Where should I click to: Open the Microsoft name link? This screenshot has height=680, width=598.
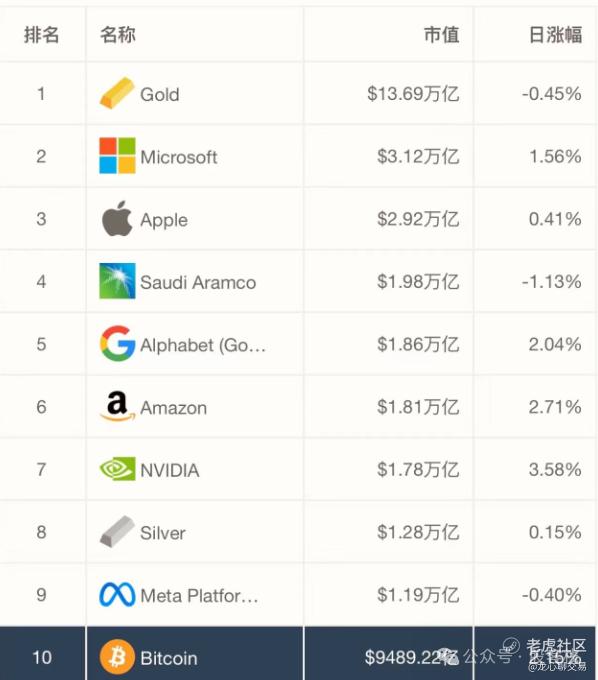[x=179, y=157]
